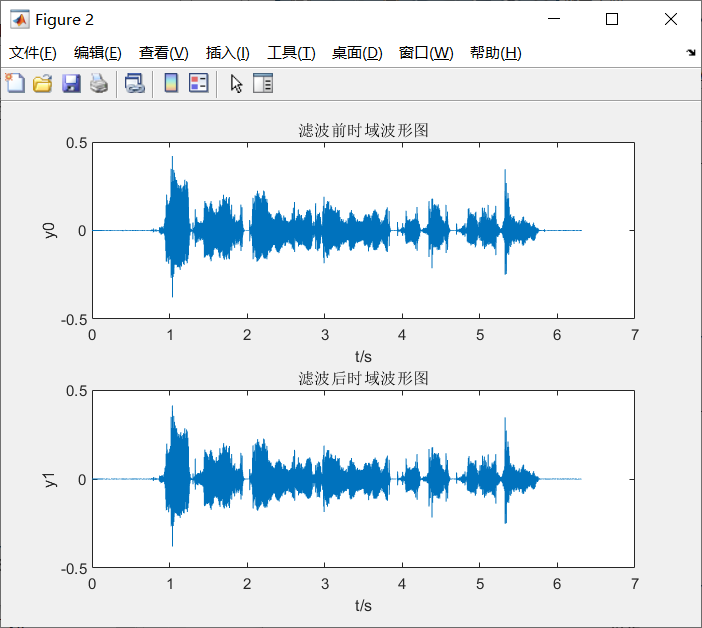Open the 帮助(H) menu
This screenshot has height=628, width=702.
coord(495,53)
